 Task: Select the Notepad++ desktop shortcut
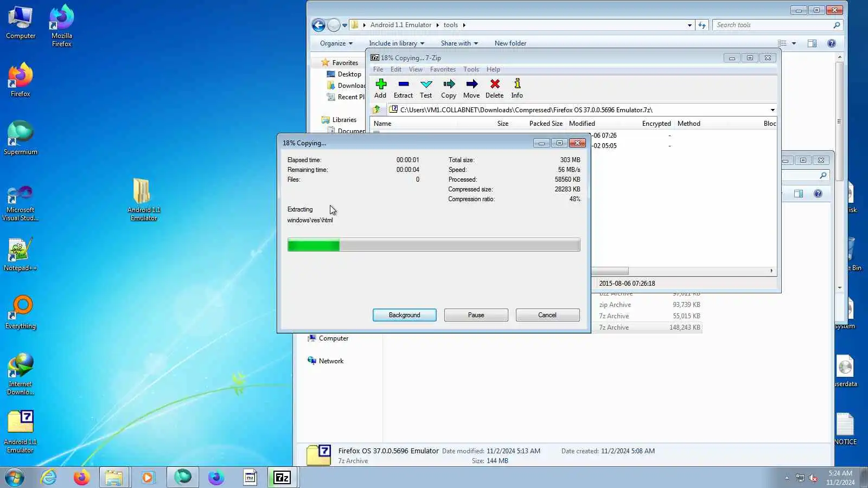tap(21, 254)
